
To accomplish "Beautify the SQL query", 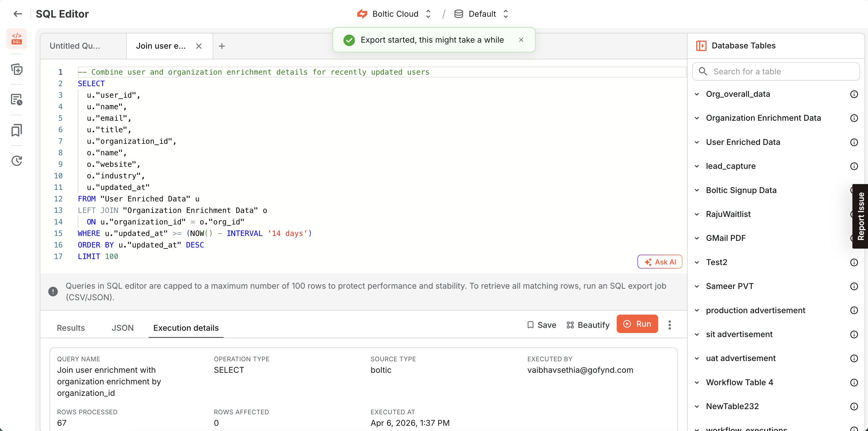I will pyautogui.click(x=588, y=324).
